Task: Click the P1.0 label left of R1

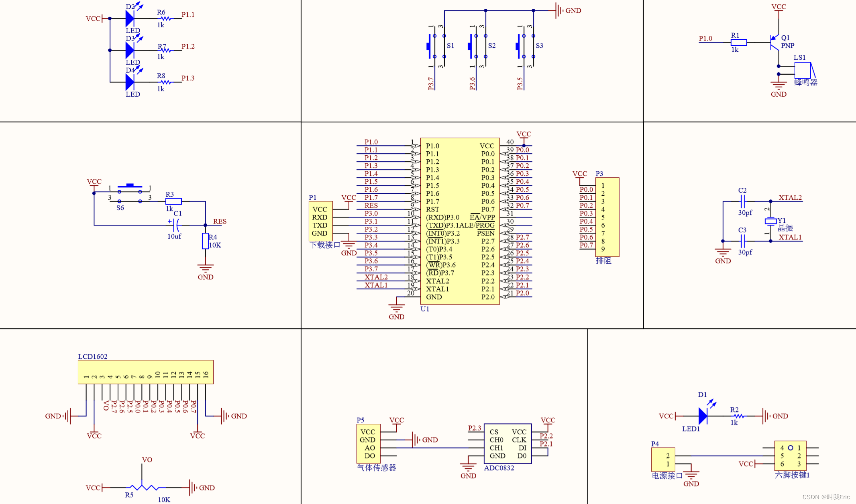Action: click(x=705, y=39)
